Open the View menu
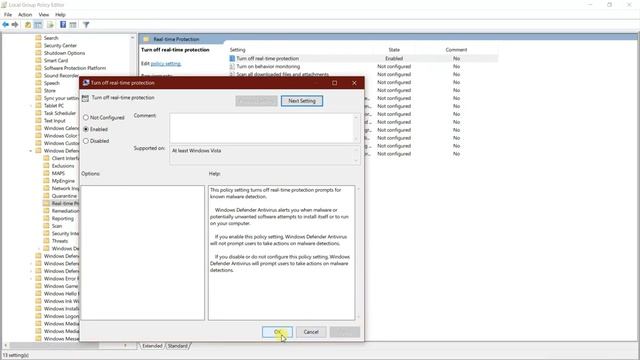The height and width of the screenshot is (360, 640). pos(44,15)
